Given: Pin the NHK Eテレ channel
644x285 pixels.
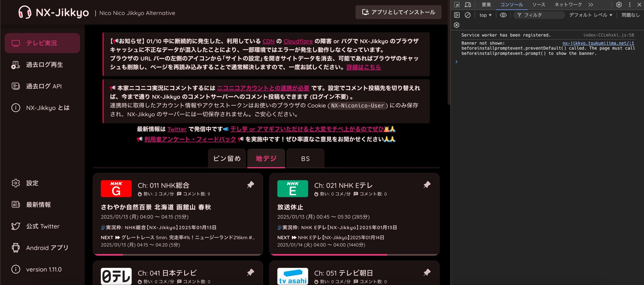Looking at the screenshot, I should coord(427,185).
